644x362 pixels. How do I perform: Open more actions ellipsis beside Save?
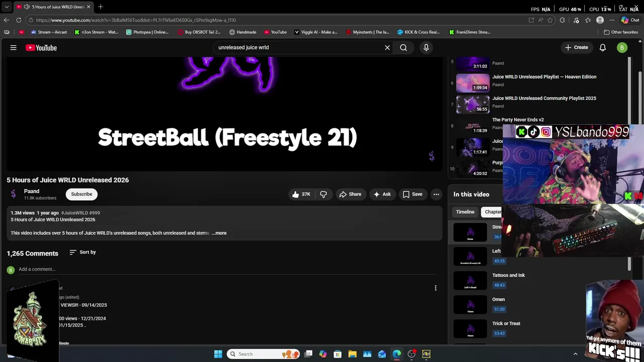(436, 194)
